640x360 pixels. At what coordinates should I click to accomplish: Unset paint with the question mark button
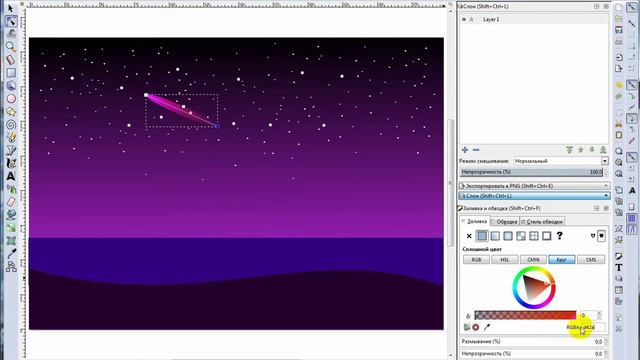pos(560,236)
